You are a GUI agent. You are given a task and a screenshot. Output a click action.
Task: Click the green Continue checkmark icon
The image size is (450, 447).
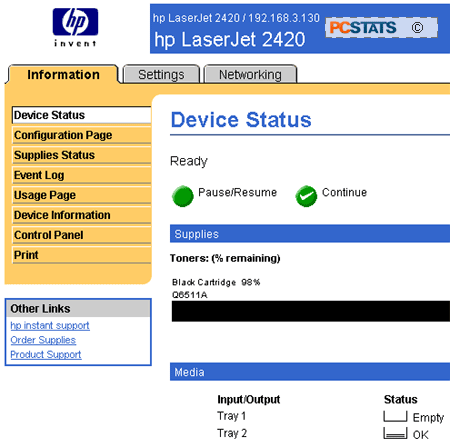pos(306,196)
